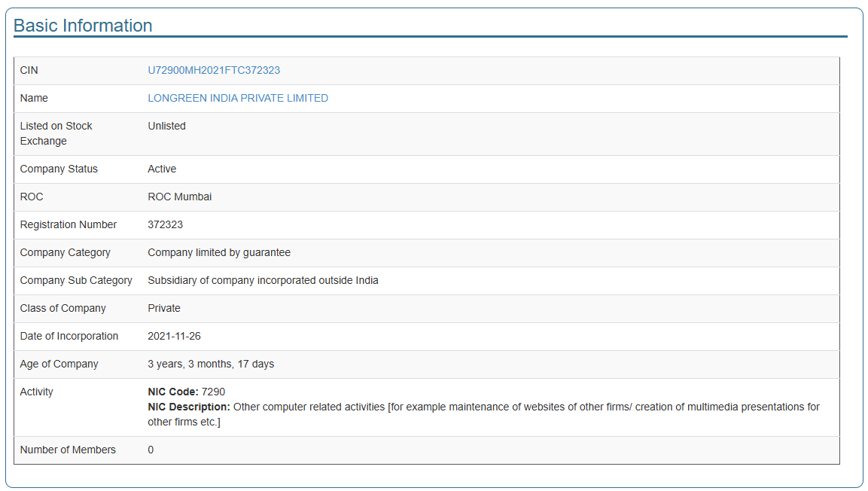Click the NIC Code 7290 text
Viewport: 868px width, 491px height.
[x=186, y=392]
